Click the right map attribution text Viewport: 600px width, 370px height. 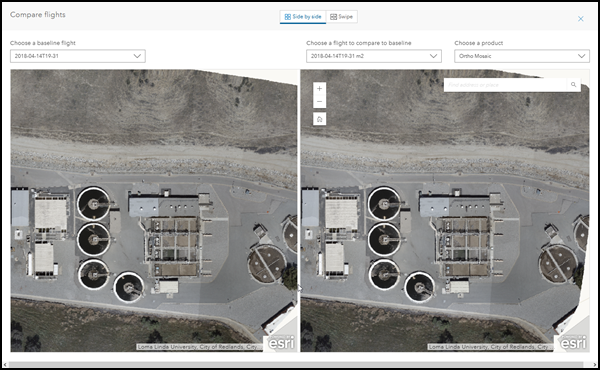(490, 347)
